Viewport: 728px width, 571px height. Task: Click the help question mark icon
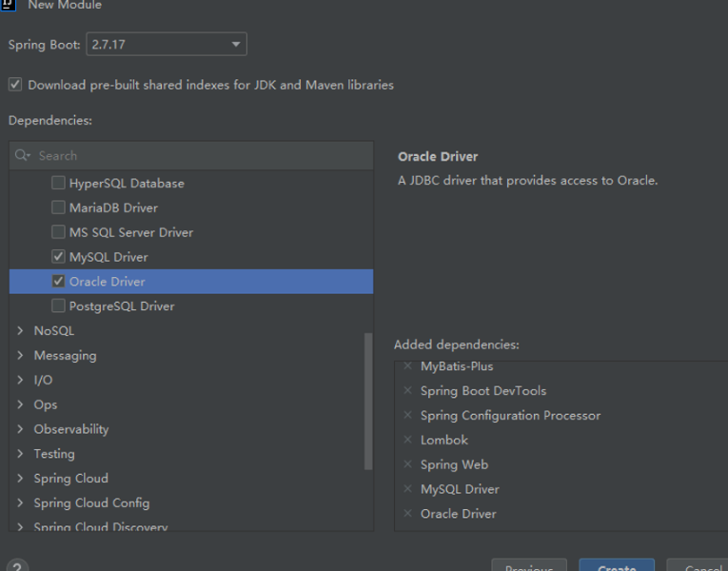(x=18, y=566)
